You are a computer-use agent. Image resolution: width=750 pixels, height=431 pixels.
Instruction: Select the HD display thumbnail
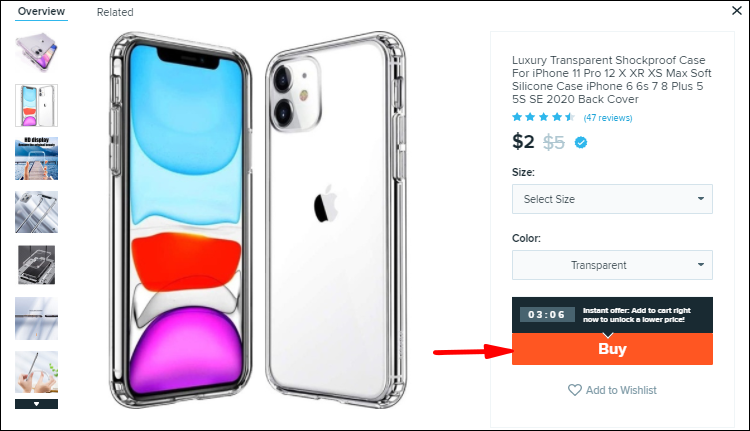(x=37, y=158)
